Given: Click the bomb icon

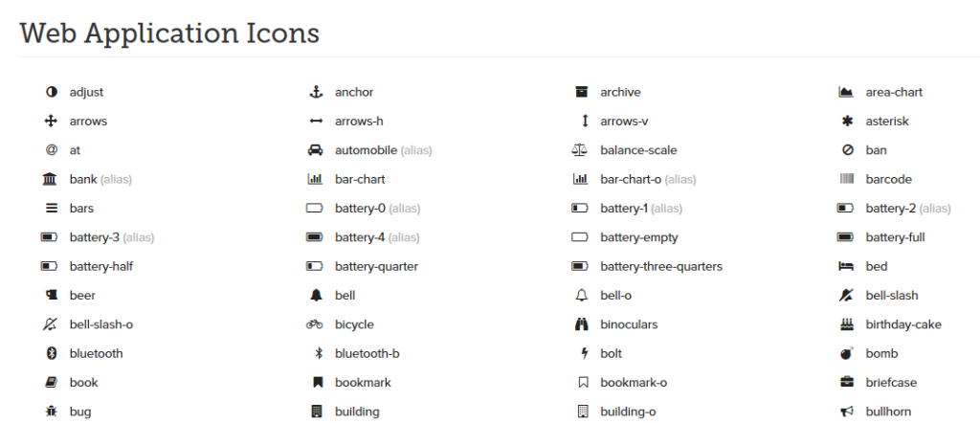Looking at the screenshot, I should [845, 353].
